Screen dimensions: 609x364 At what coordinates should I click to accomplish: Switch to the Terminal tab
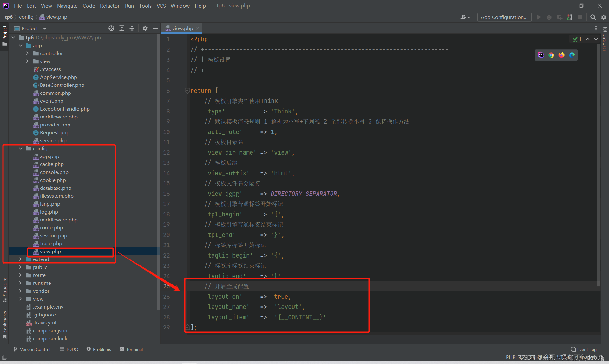point(131,349)
